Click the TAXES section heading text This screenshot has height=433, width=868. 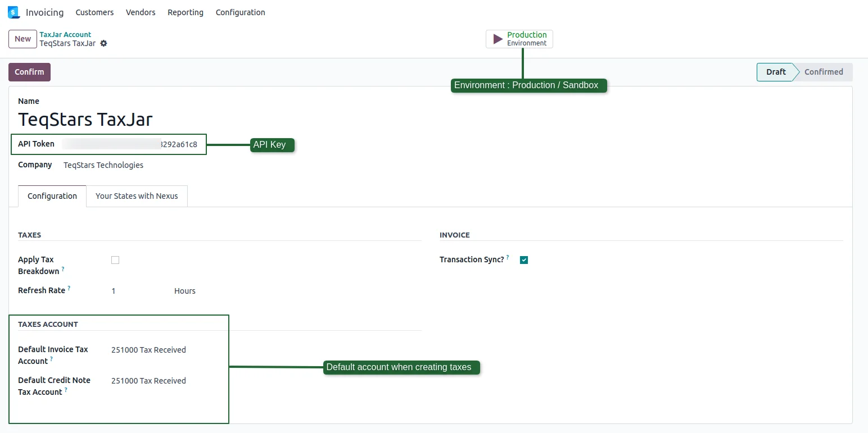click(29, 235)
